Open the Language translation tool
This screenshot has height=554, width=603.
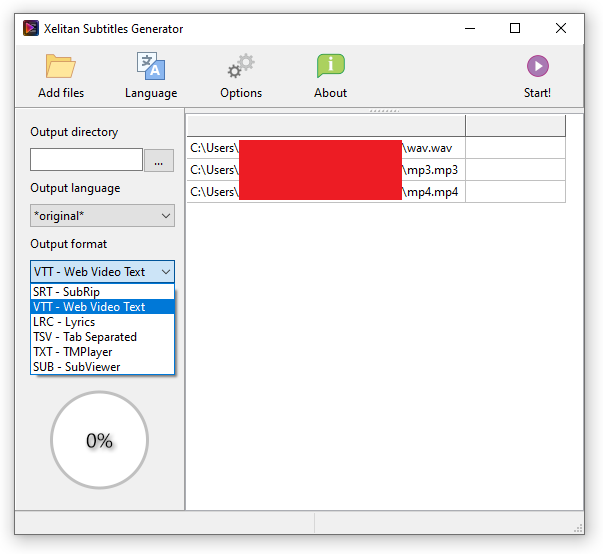tap(151, 67)
